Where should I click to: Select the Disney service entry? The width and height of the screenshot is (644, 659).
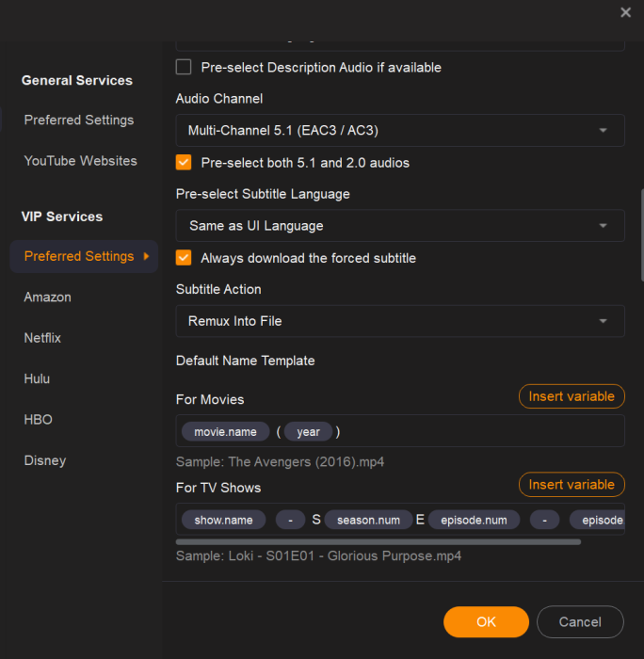click(45, 460)
